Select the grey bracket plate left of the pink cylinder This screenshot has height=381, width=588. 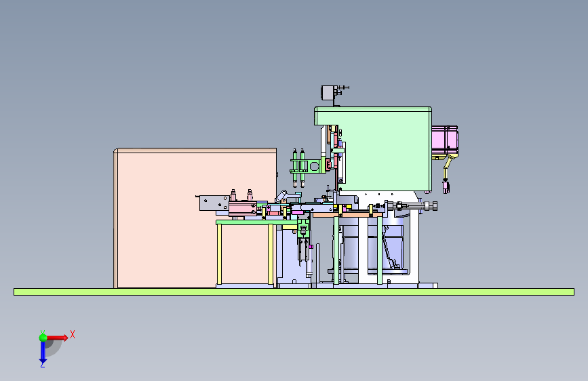(x=214, y=203)
